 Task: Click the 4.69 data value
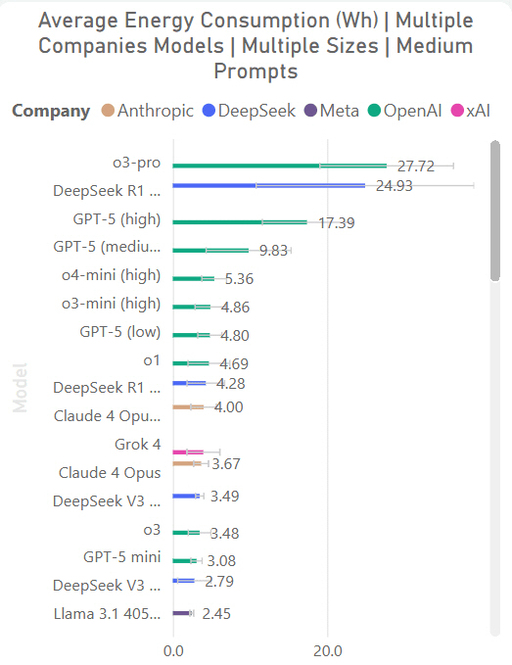click(234, 364)
